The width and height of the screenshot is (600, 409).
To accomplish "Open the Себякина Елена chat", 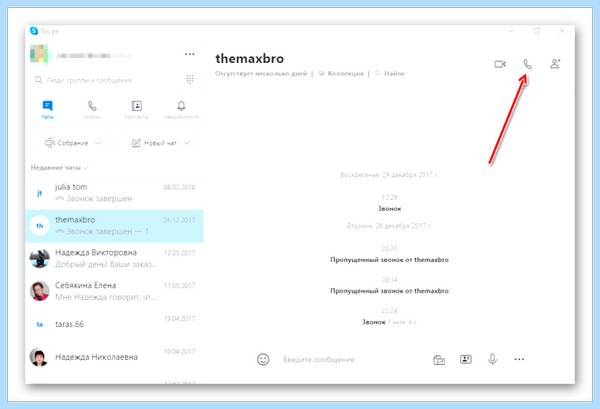I will click(114, 291).
